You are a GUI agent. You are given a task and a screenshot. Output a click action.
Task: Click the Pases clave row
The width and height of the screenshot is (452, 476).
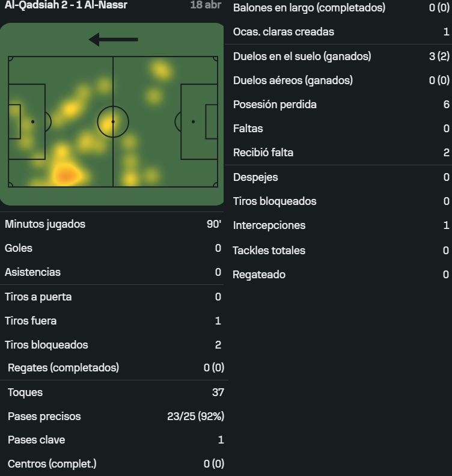click(x=114, y=440)
